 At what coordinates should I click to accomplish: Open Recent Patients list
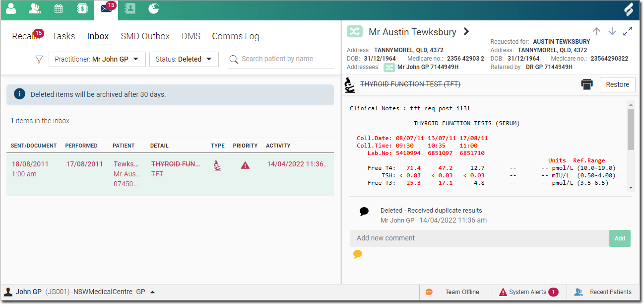[603, 292]
